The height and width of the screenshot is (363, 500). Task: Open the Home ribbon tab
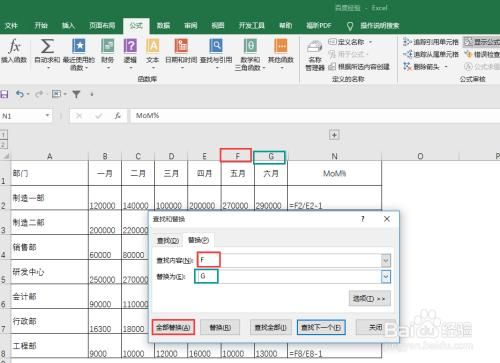(x=41, y=26)
